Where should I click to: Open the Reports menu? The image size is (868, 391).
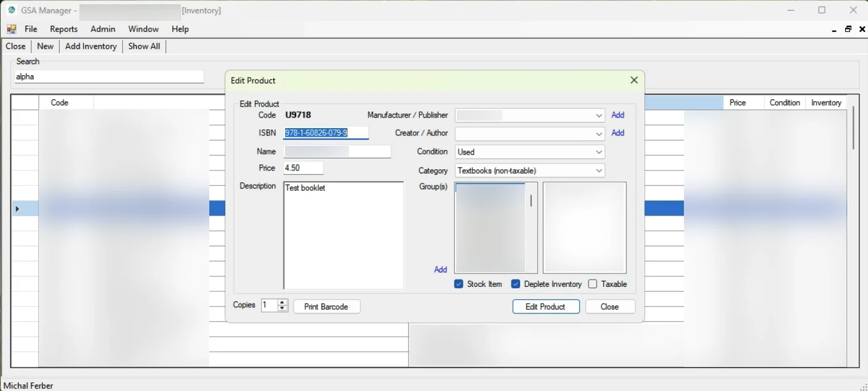(63, 29)
